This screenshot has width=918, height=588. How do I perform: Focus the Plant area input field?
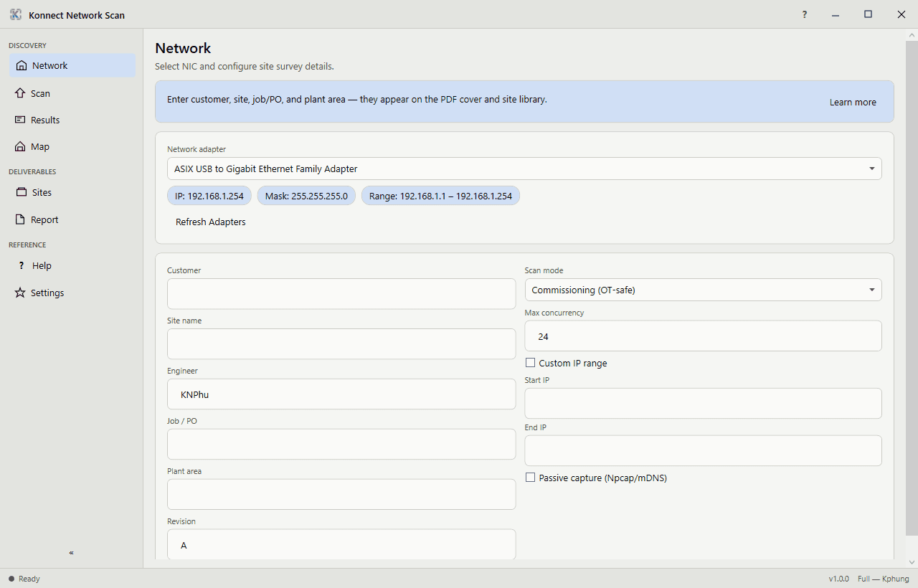tap(341, 495)
